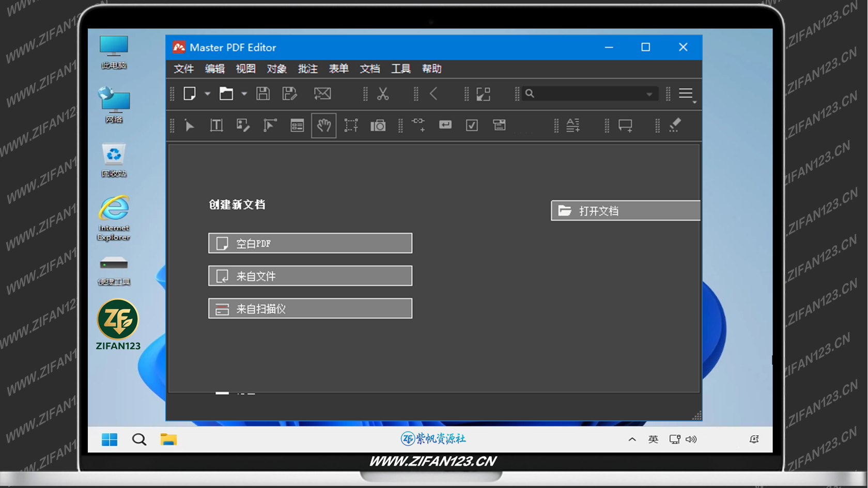Click the 英 input language indicator
The height and width of the screenshot is (488, 868).
click(653, 439)
